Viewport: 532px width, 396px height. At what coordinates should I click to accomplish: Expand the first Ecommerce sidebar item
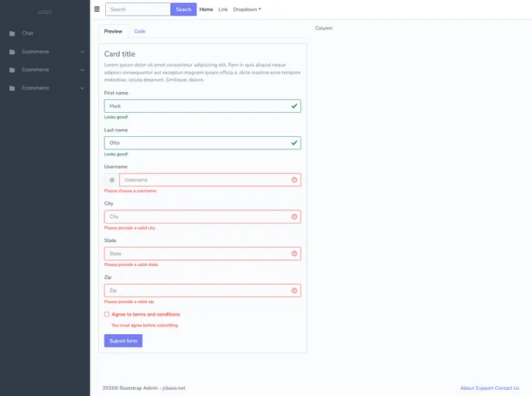45,52
